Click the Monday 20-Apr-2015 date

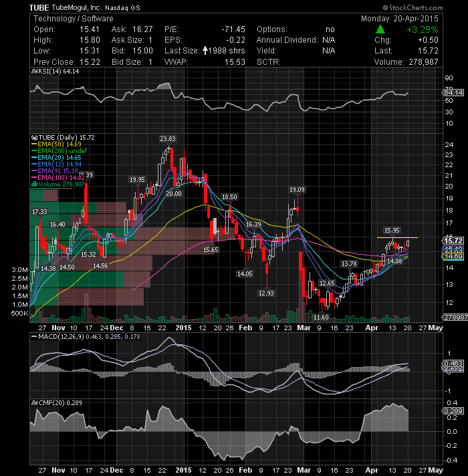pos(400,19)
